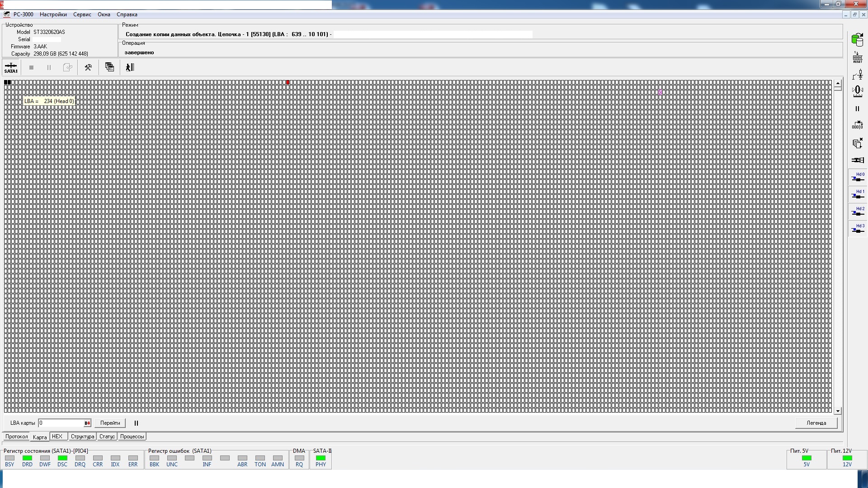Click the red bad sector block

coord(288,82)
